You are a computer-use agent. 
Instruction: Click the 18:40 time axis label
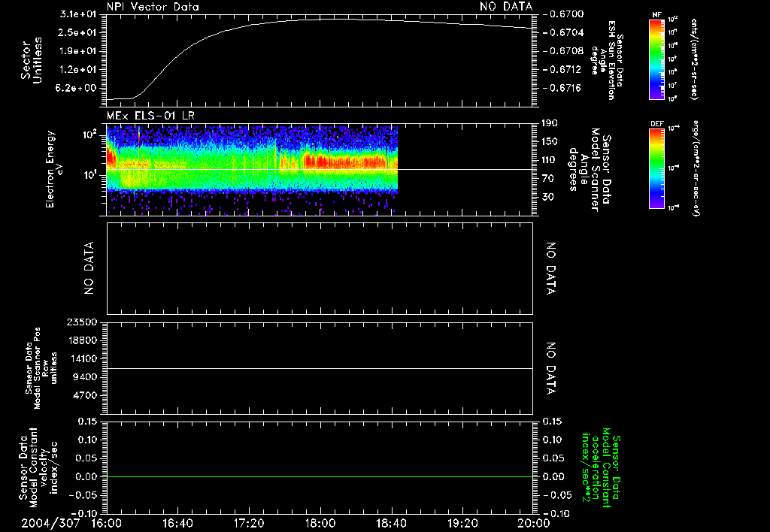point(391,523)
